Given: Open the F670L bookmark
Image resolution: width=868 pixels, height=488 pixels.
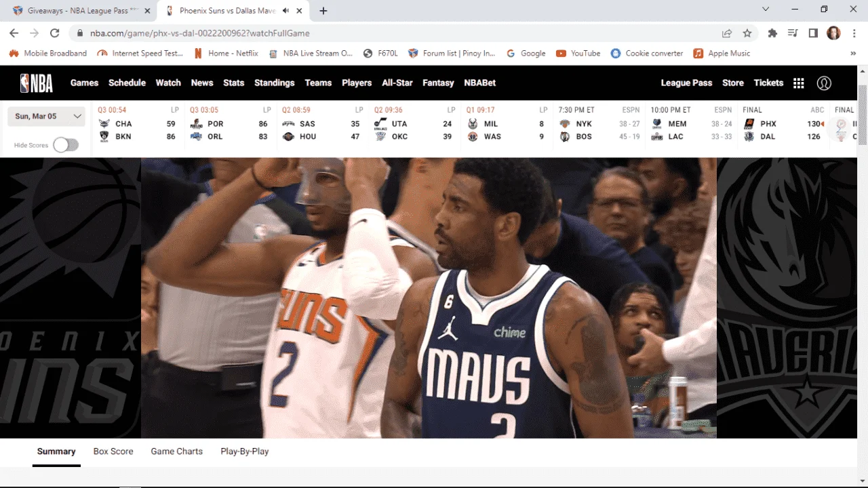Looking at the screenshot, I should [380, 54].
